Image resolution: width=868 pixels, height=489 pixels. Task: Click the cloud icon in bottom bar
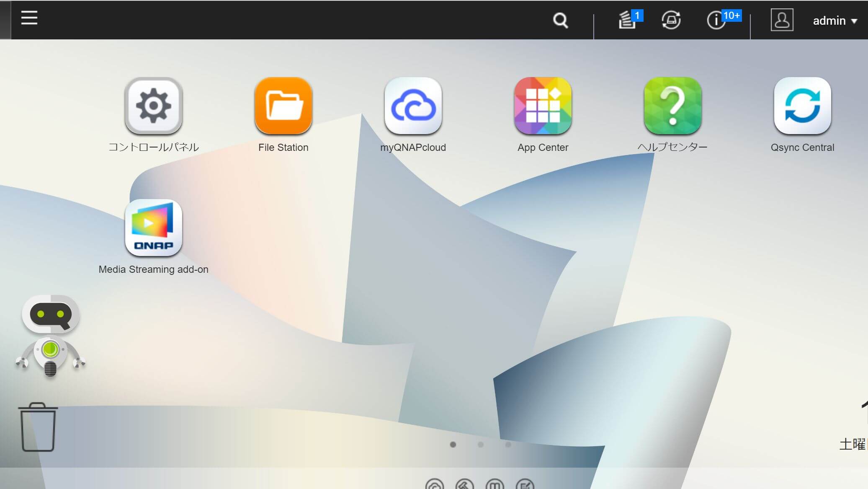434,484
